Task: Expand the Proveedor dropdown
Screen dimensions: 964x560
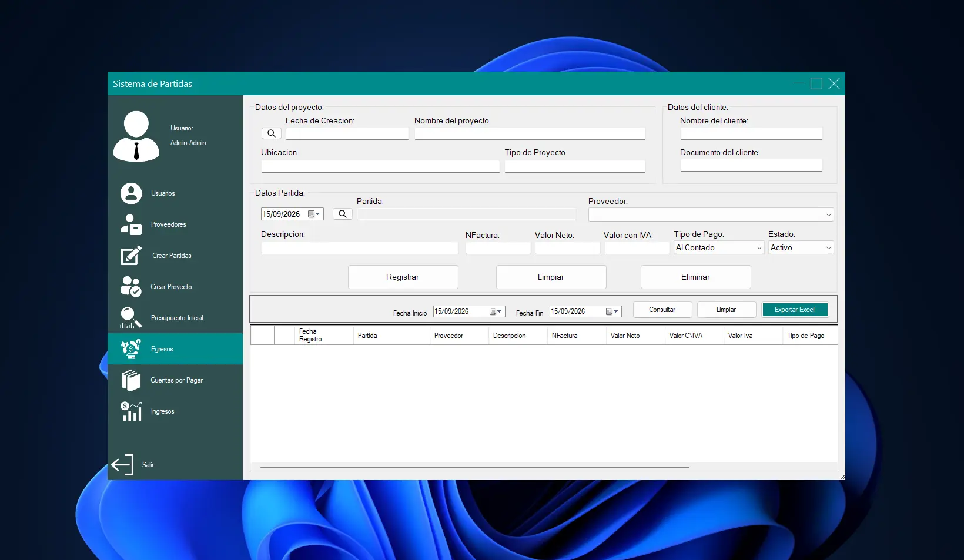Action: click(x=828, y=215)
